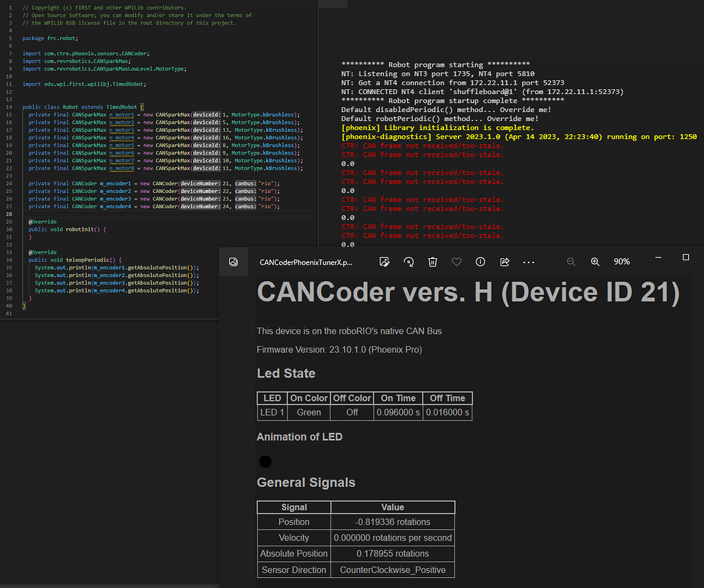Open the edit image tool
The height and width of the screenshot is (588, 704).
pos(385,262)
